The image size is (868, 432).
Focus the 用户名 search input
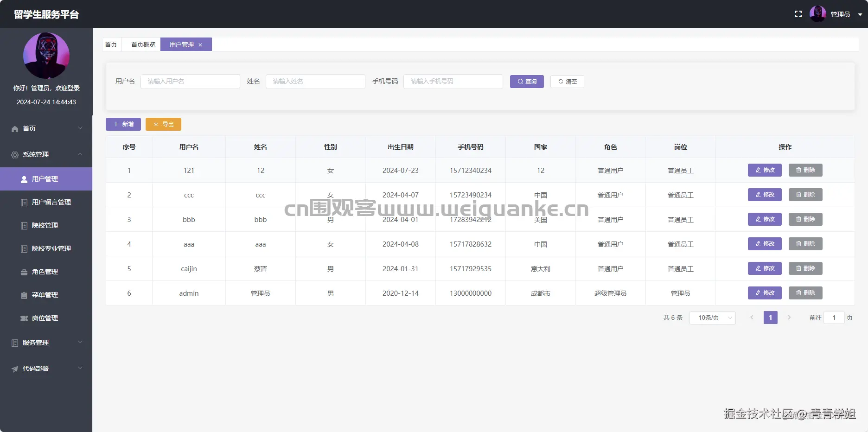tap(190, 82)
